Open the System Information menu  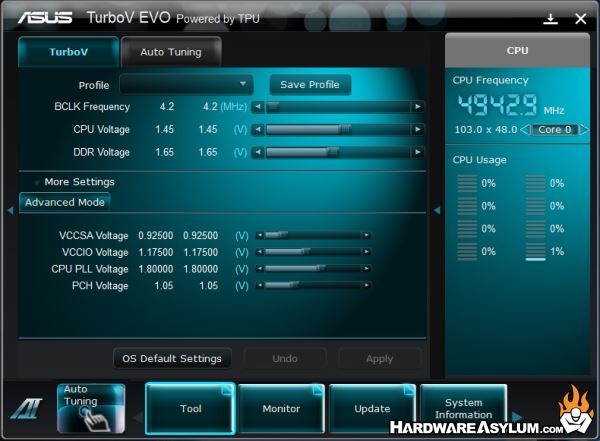coord(463,408)
